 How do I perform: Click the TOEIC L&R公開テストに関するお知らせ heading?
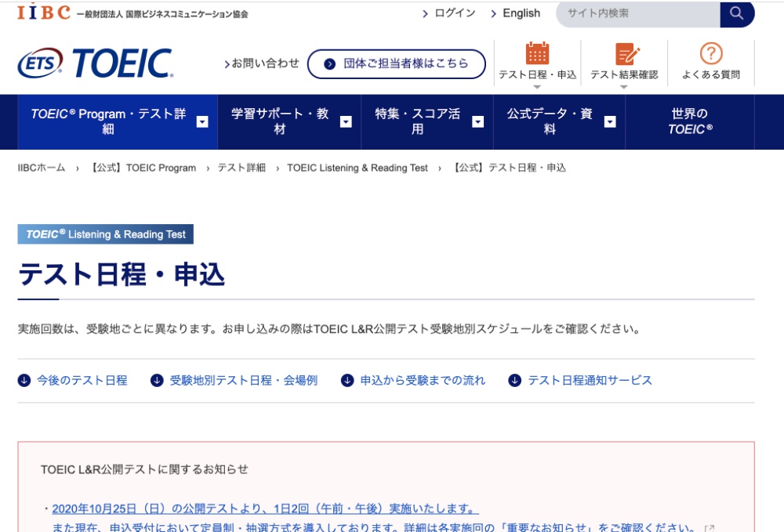[144, 469]
